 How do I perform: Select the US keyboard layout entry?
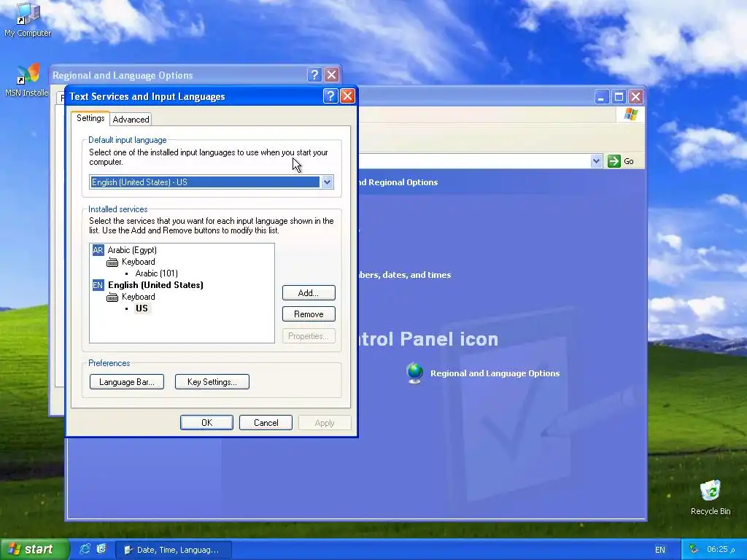tap(142, 308)
